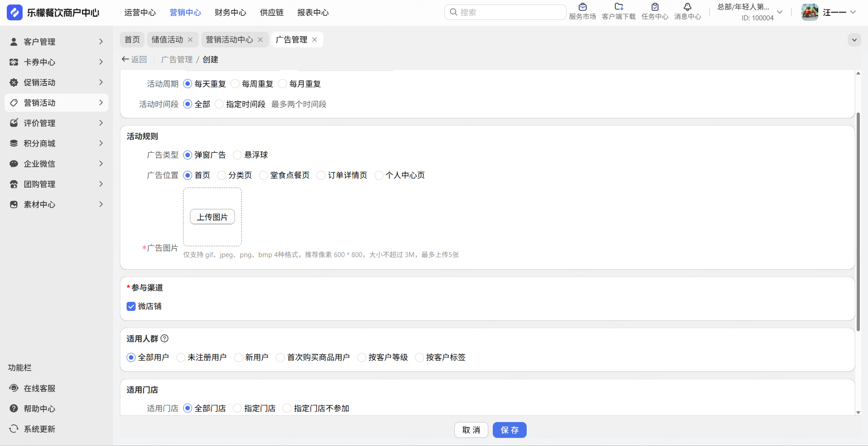868x446 pixels.
Task: Open the store selector dropdown 总部/年轻人第...
Action: pyautogui.click(x=750, y=12)
